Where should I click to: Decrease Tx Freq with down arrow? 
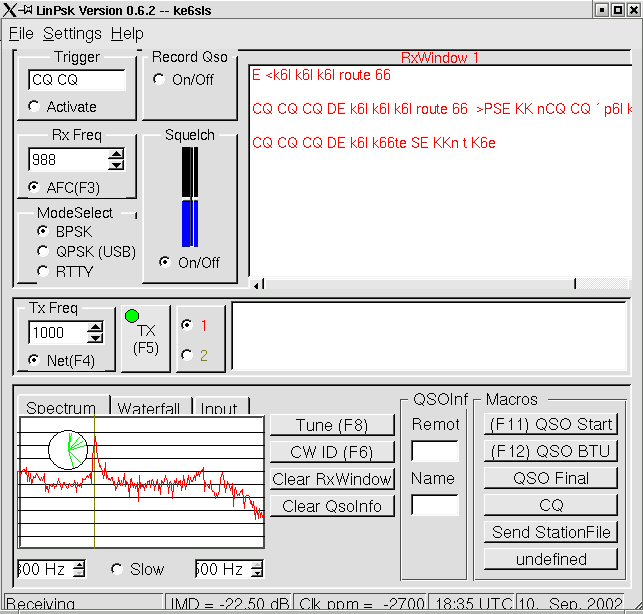pyautogui.click(x=95, y=338)
